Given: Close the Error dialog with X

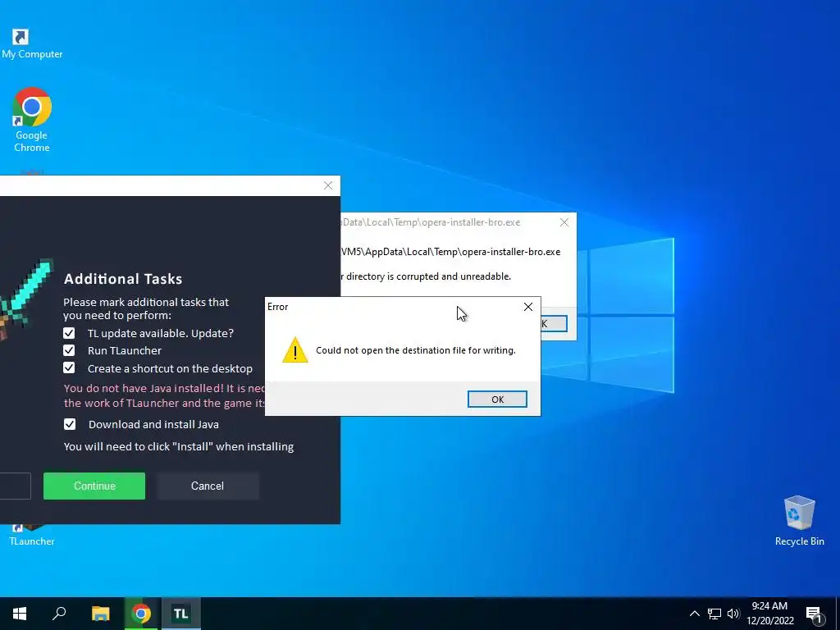Looking at the screenshot, I should [x=528, y=307].
